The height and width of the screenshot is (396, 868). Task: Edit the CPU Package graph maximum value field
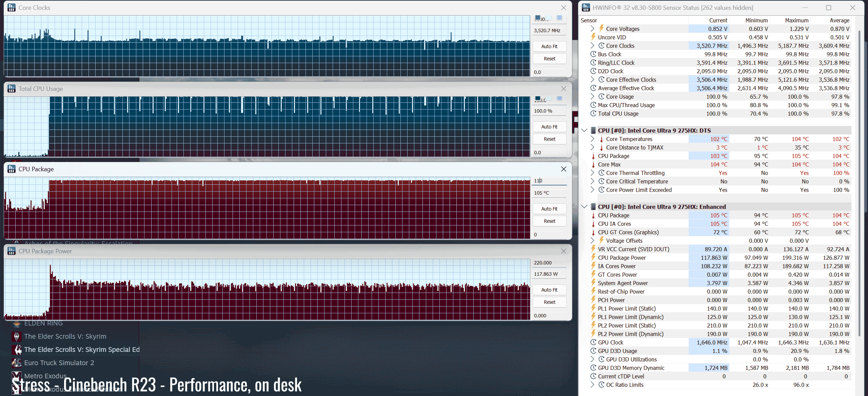548,181
